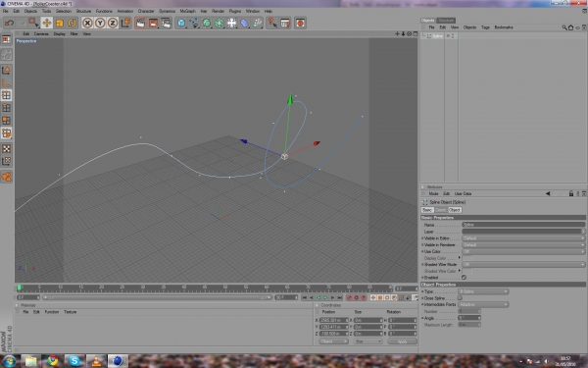Click the Apply button in Coordinates
This screenshot has height=368, width=588.
pyautogui.click(x=402, y=342)
